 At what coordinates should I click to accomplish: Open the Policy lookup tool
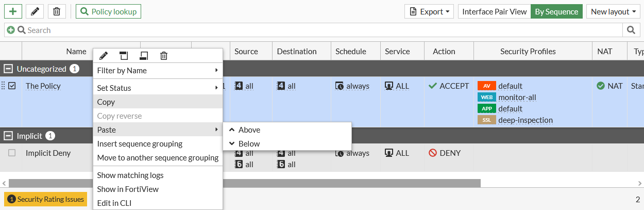108,11
